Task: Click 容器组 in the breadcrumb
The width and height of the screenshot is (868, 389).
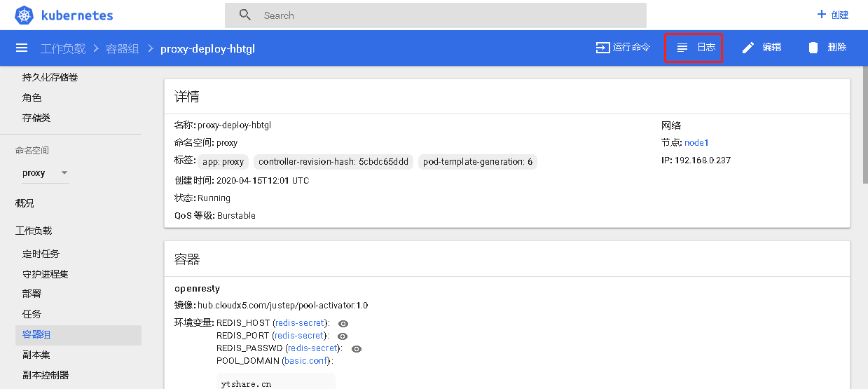Action: [122, 48]
